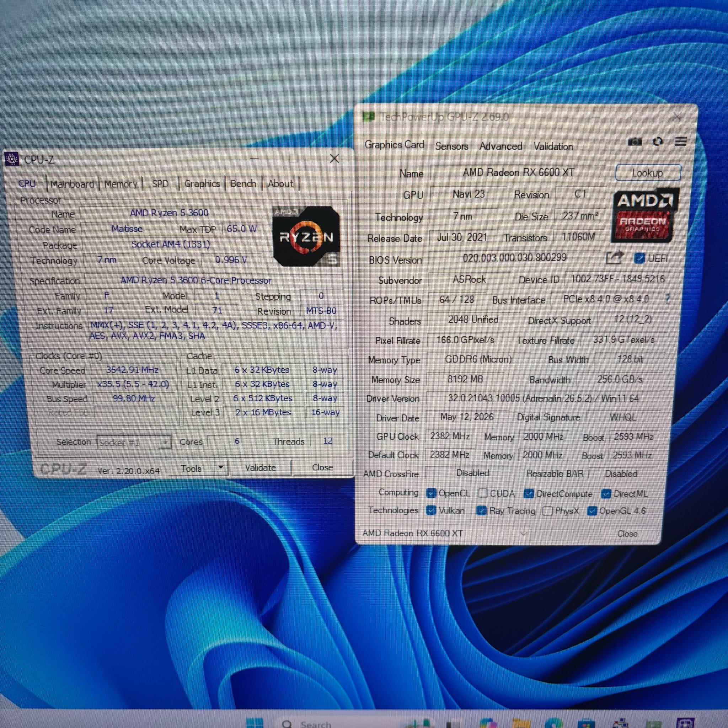Save BIOS using the export arrow icon
Screen dimensions: 728x728
(x=615, y=258)
